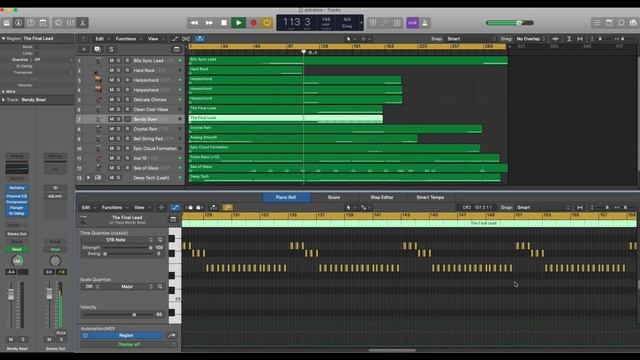
Task: Open the LCD display mode dropdown arrow
Action: tap(361, 23)
